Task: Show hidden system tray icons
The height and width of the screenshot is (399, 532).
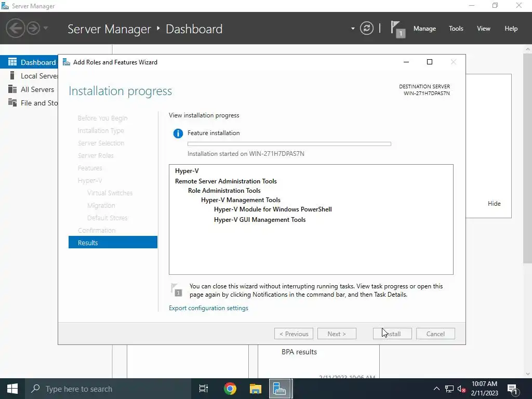Action: (x=436, y=389)
